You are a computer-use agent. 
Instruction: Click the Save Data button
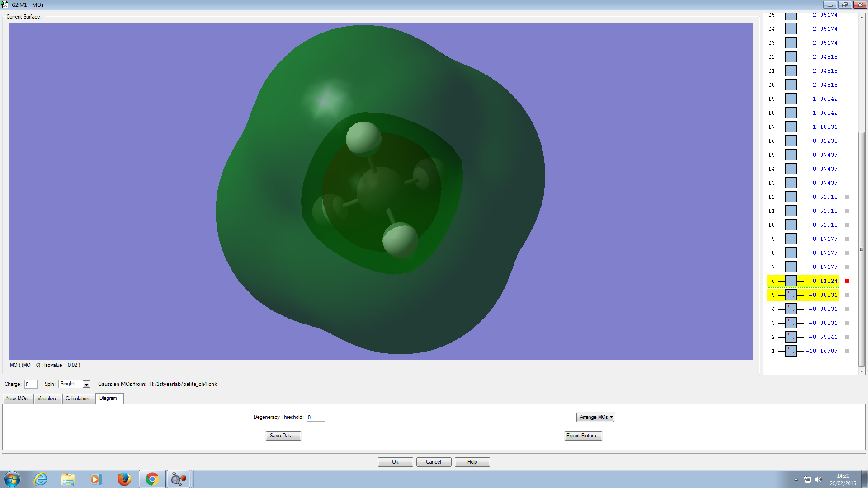(283, 436)
